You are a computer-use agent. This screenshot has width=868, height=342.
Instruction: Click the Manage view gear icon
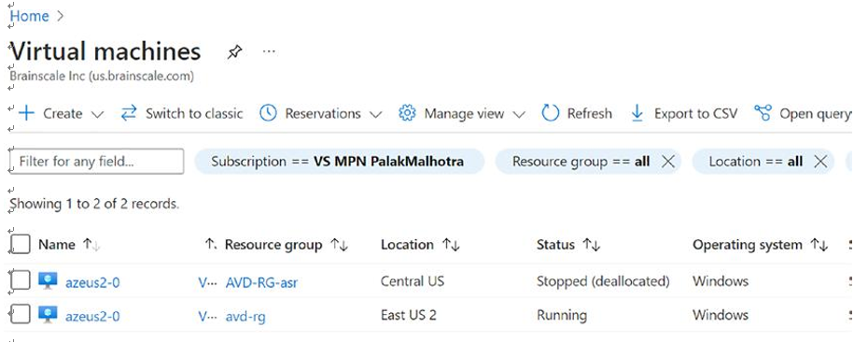[407, 113]
